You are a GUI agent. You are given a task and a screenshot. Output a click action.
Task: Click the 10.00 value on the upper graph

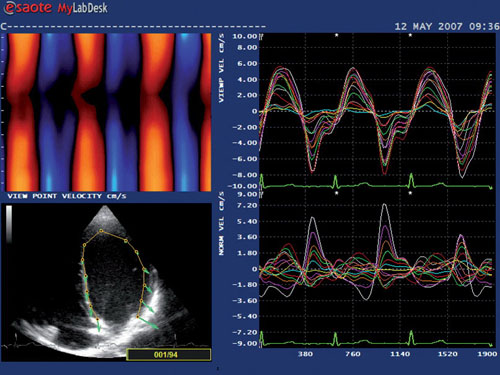(x=245, y=36)
